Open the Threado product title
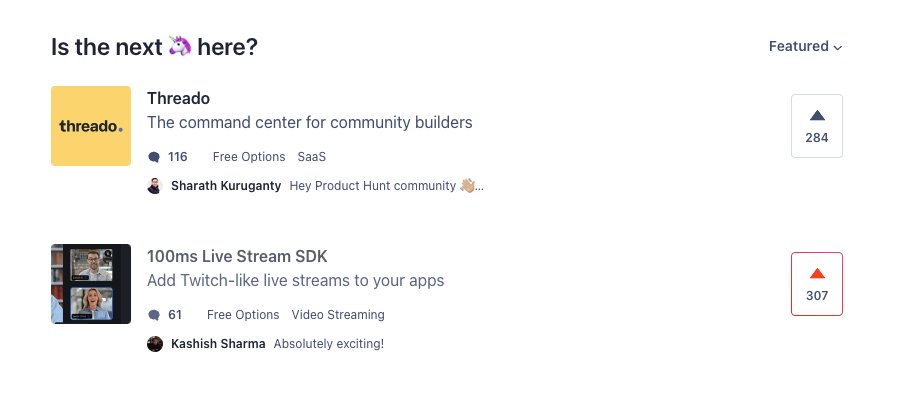The width and height of the screenshot is (909, 399). tap(179, 99)
